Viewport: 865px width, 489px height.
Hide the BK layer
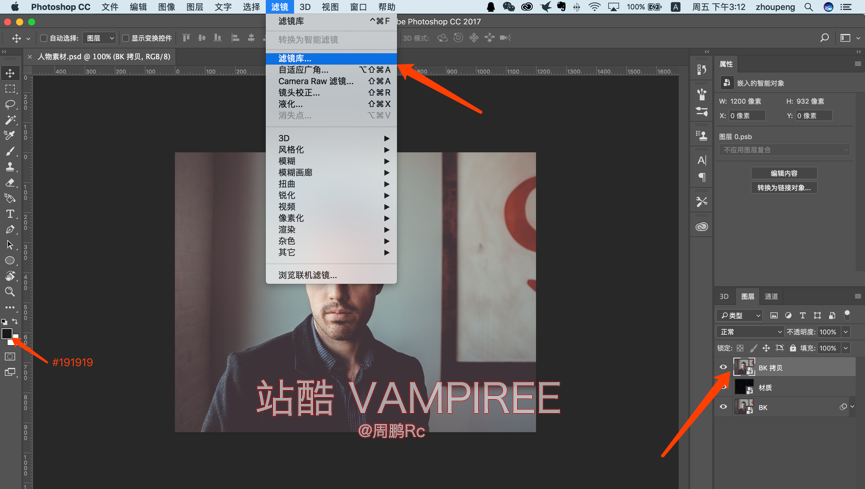point(723,407)
